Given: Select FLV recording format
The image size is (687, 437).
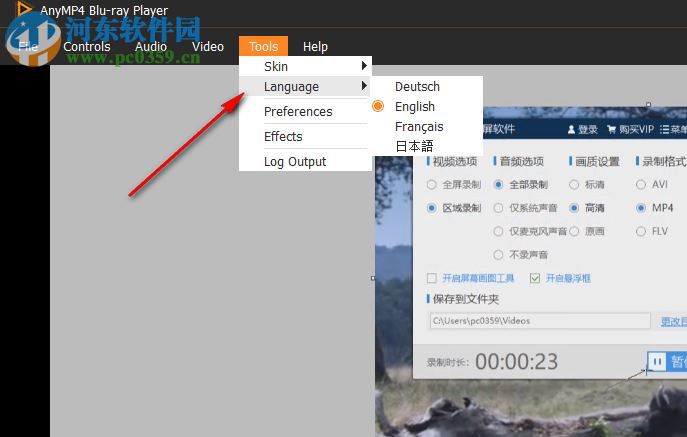Looking at the screenshot, I should pos(641,231).
